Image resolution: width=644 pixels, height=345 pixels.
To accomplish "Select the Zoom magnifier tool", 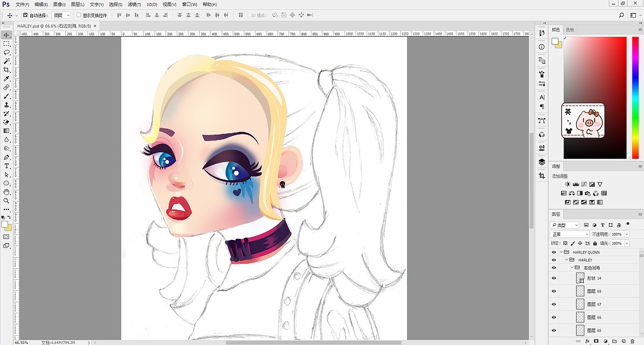I will [x=7, y=201].
